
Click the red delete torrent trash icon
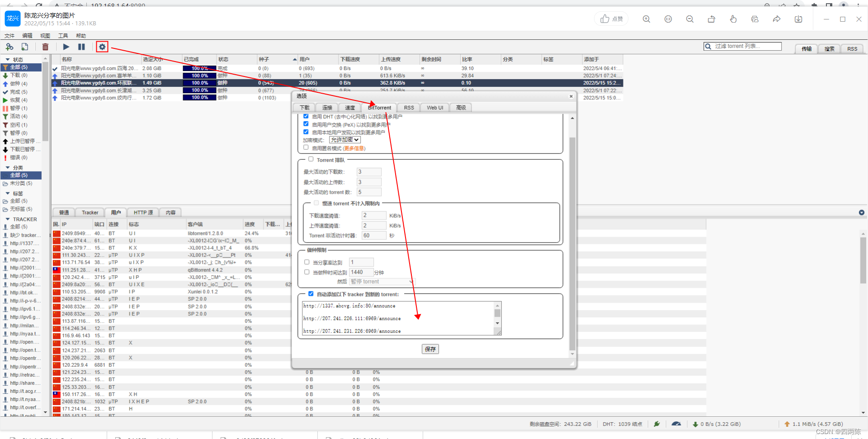tap(45, 47)
